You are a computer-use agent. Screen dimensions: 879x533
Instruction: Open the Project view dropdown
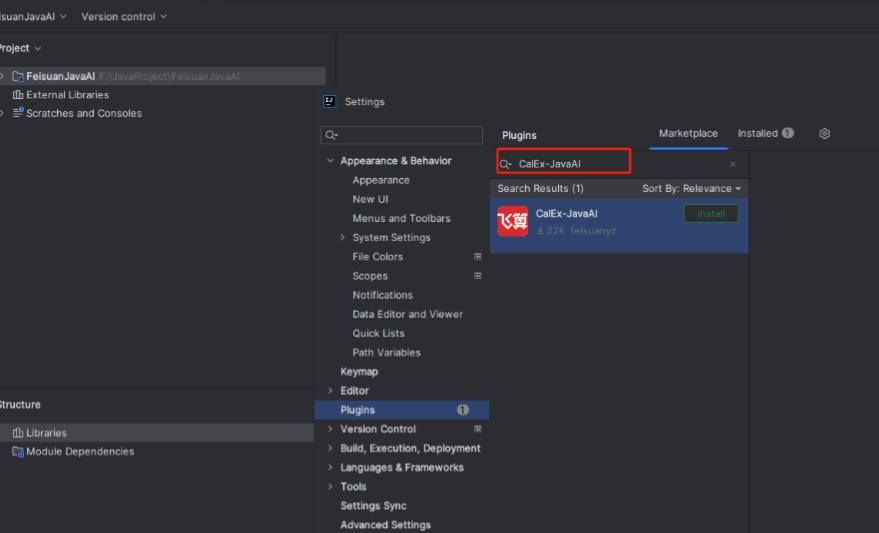(x=21, y=48)
